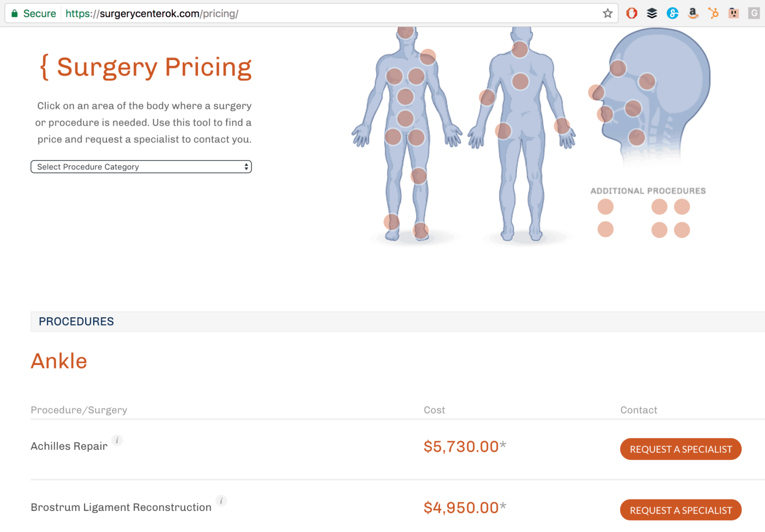Click the pink face extension icon
This screenshot has height=532, width=765.
[x=733, y=13]
